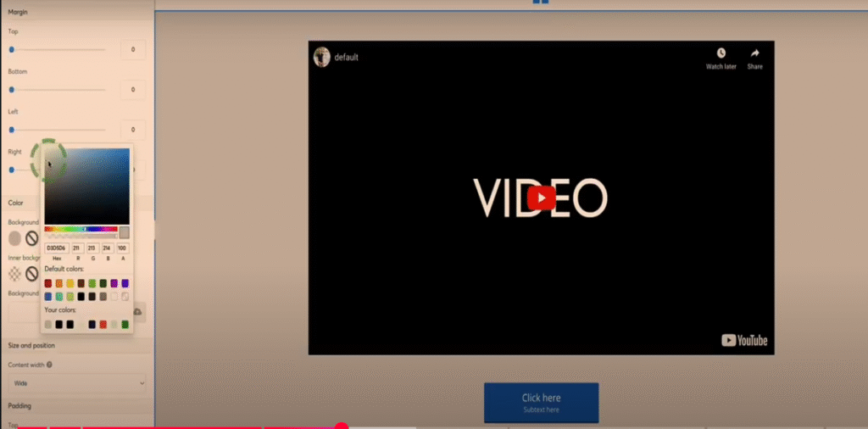Click the current color preview square
868x429 pixels.
pyautogui.click(x=125, y=232)
